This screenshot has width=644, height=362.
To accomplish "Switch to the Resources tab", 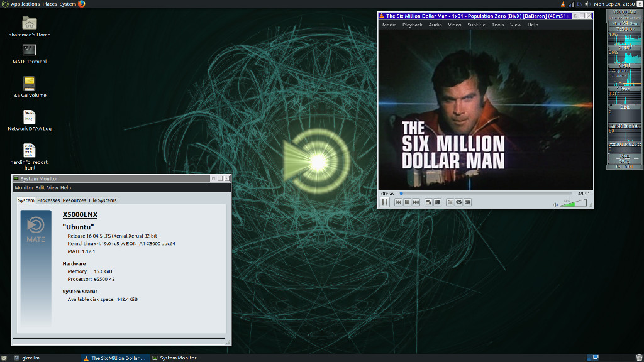I will 74,200.
